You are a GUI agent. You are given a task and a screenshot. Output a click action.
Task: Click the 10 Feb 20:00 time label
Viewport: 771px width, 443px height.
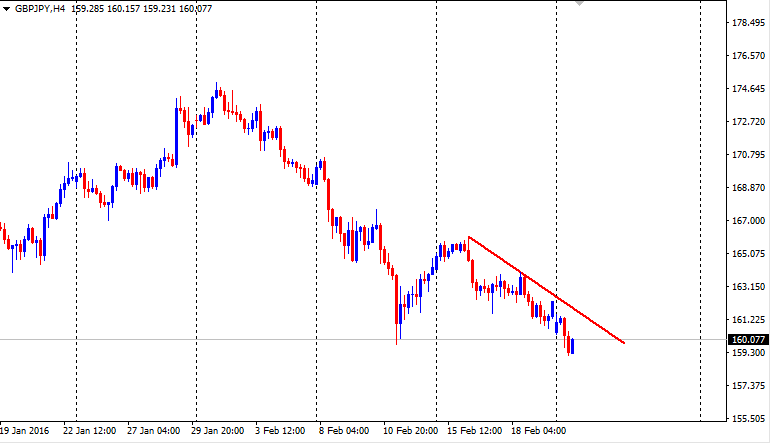click(410, 431)
